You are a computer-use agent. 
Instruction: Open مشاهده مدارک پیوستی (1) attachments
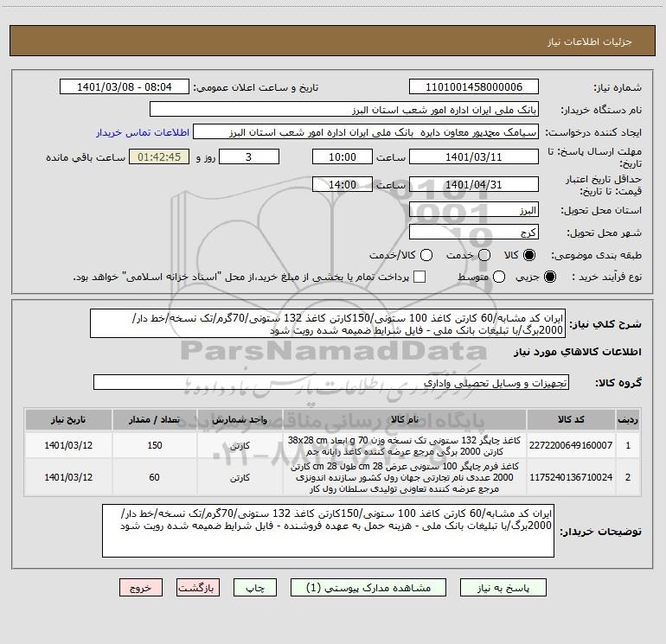368,588
